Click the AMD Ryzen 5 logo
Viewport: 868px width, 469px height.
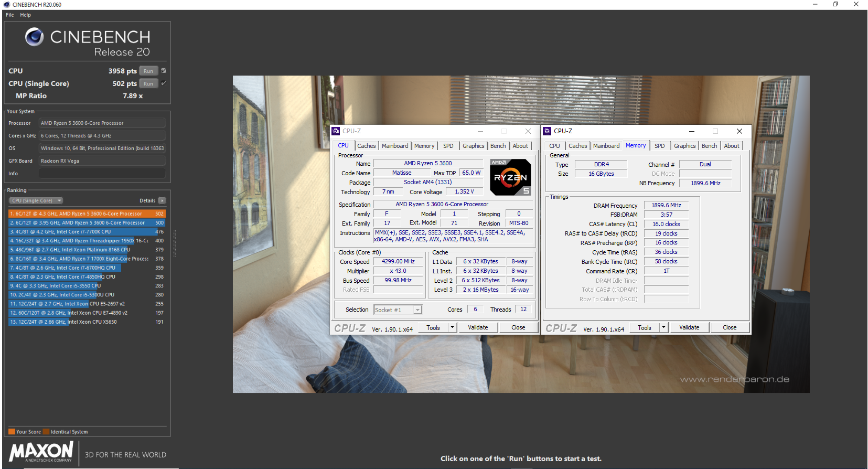tap(510, 177)
